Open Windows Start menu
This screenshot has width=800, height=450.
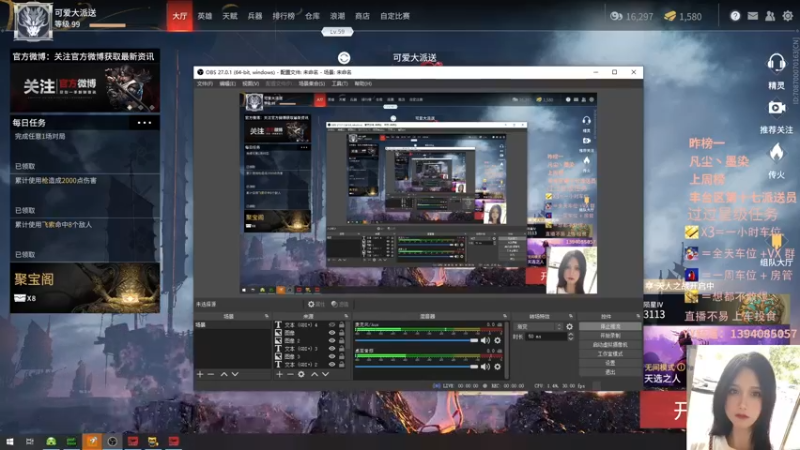point(10,441)
